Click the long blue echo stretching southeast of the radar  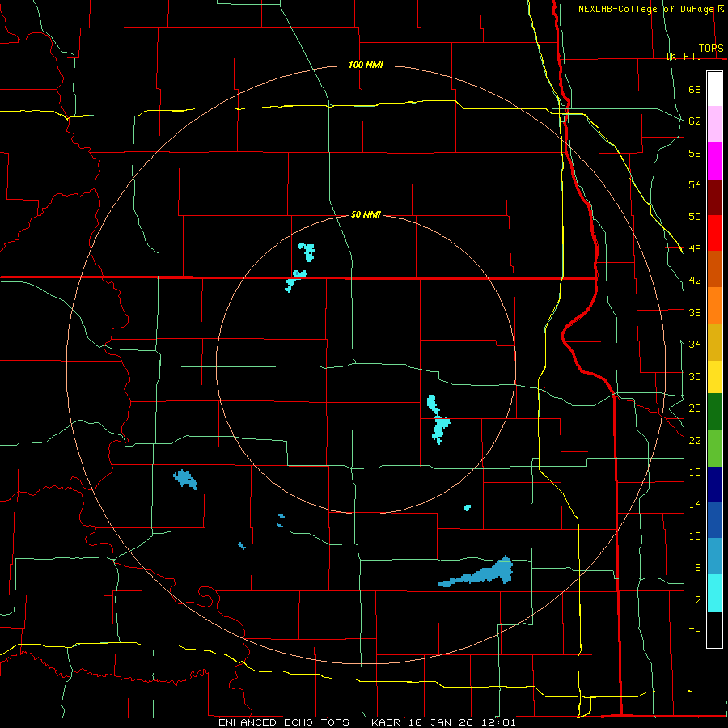[477, 572]
